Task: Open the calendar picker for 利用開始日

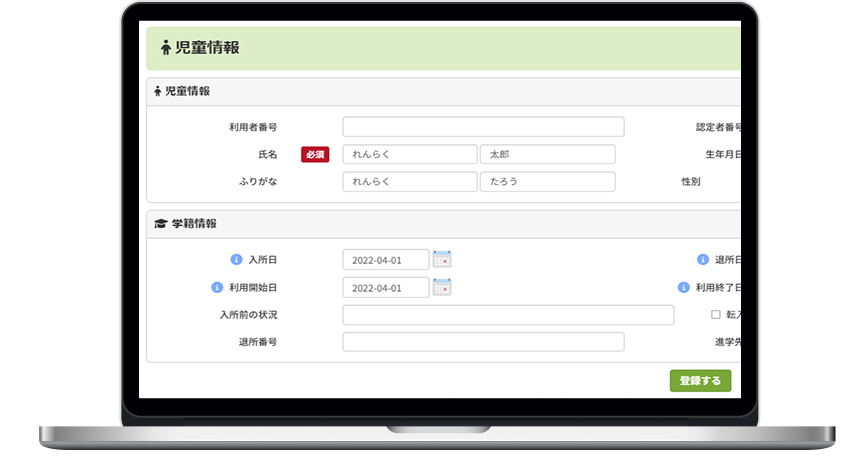Action: click(442, 288)
